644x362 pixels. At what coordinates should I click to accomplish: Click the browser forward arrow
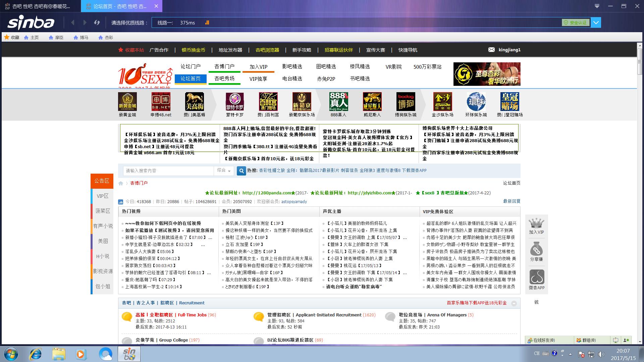pos(85,22)
